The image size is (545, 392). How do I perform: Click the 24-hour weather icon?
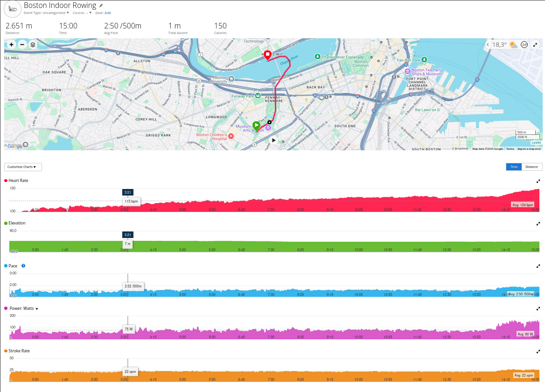click(x=524, y=45)
